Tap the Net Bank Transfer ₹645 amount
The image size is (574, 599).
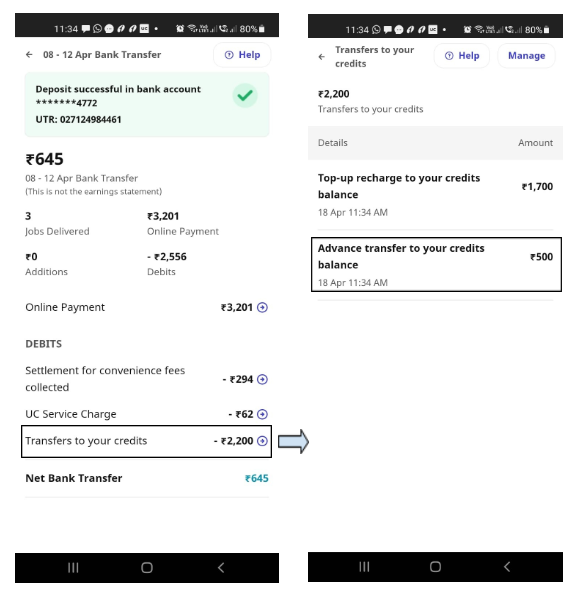[x=257, y=479]
